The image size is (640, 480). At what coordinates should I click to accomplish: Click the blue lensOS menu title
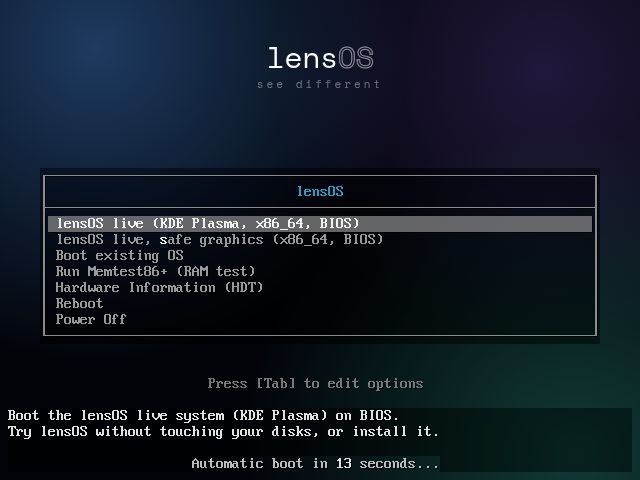point(320,191)
